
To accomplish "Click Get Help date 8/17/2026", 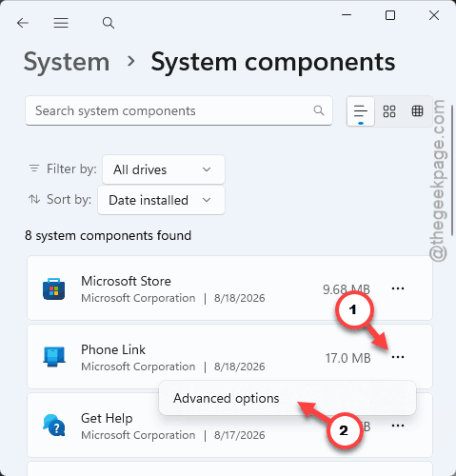I will [239, 435].
